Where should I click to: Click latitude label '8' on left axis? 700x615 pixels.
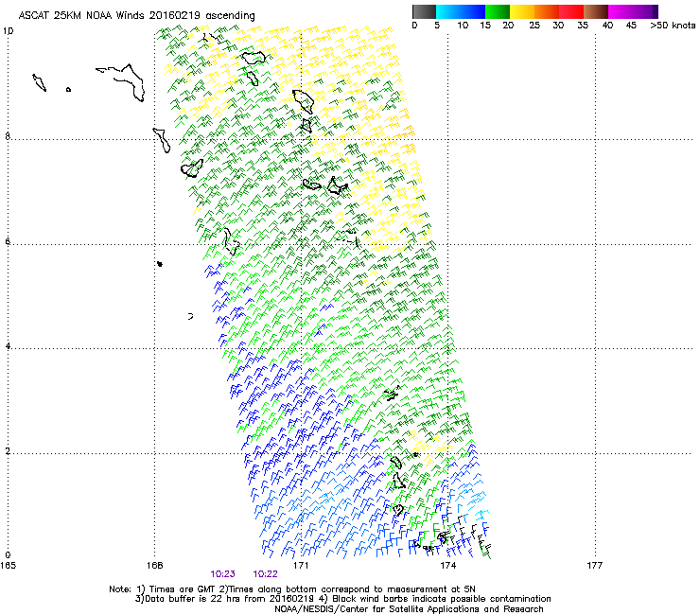8,136
